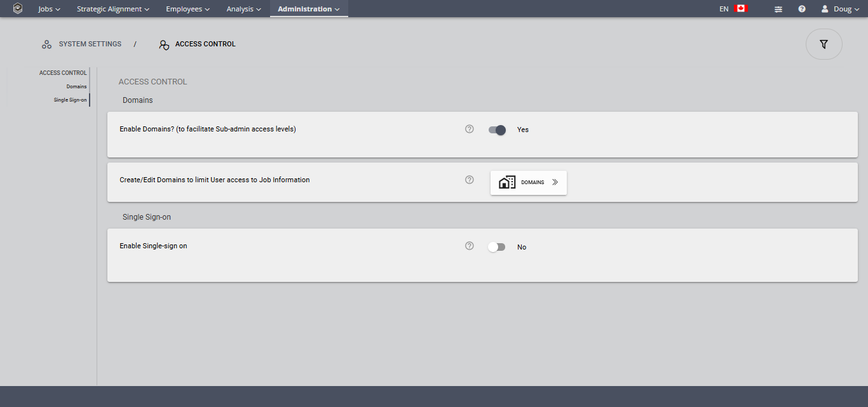Open the Administration menu
Screen dimensions: 868x407
click(x=309, y=9)
